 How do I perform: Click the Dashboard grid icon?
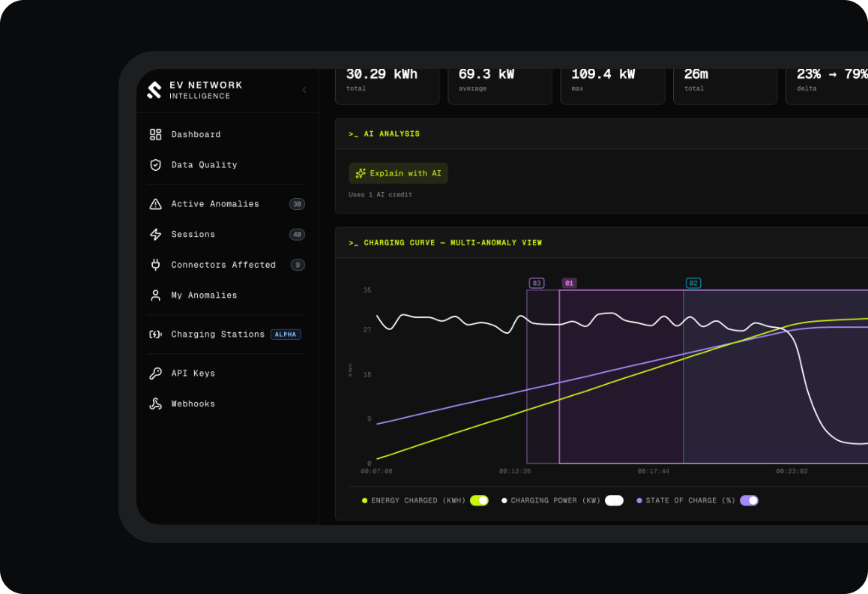pyautogui.click(x=156, y=135)
